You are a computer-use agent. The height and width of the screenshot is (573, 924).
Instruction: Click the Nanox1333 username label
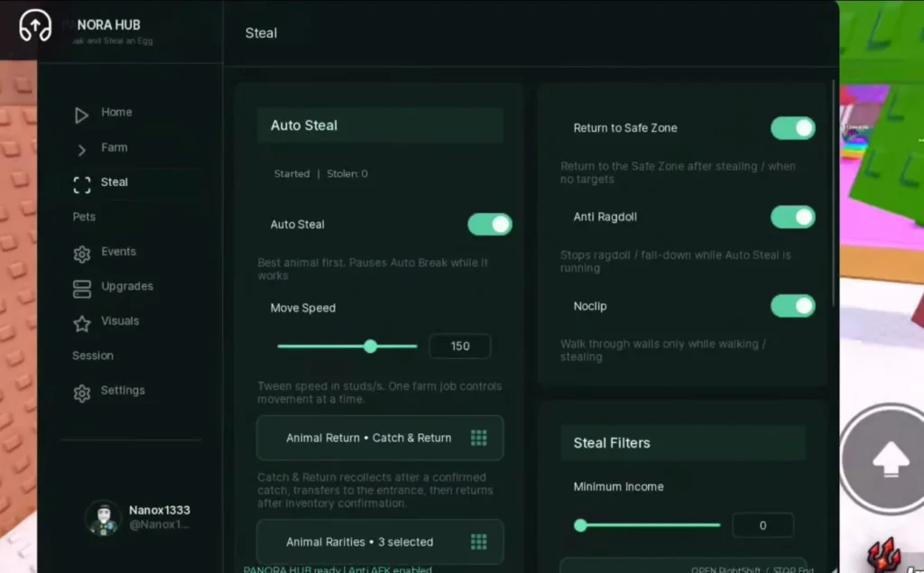click(x=160, y=511)
